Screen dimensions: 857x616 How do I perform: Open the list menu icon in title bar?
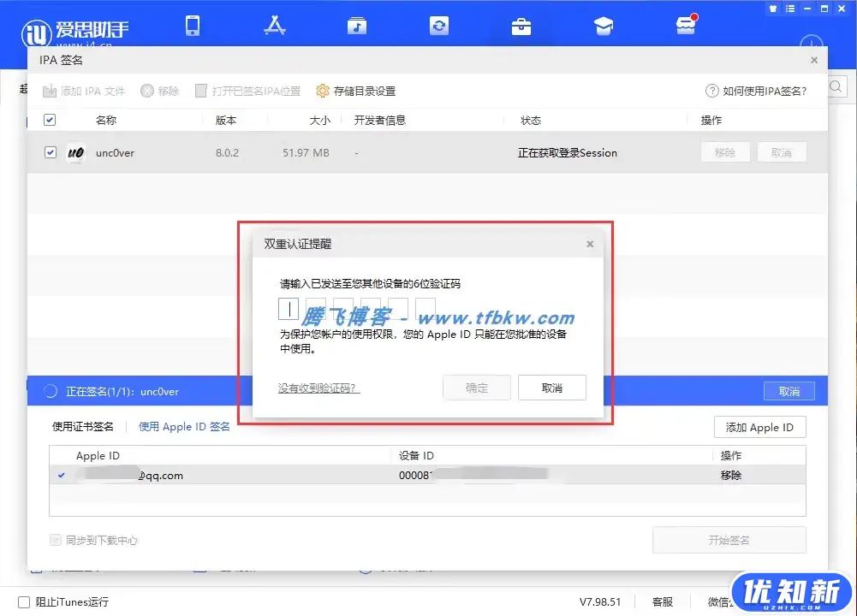(790, 9)
